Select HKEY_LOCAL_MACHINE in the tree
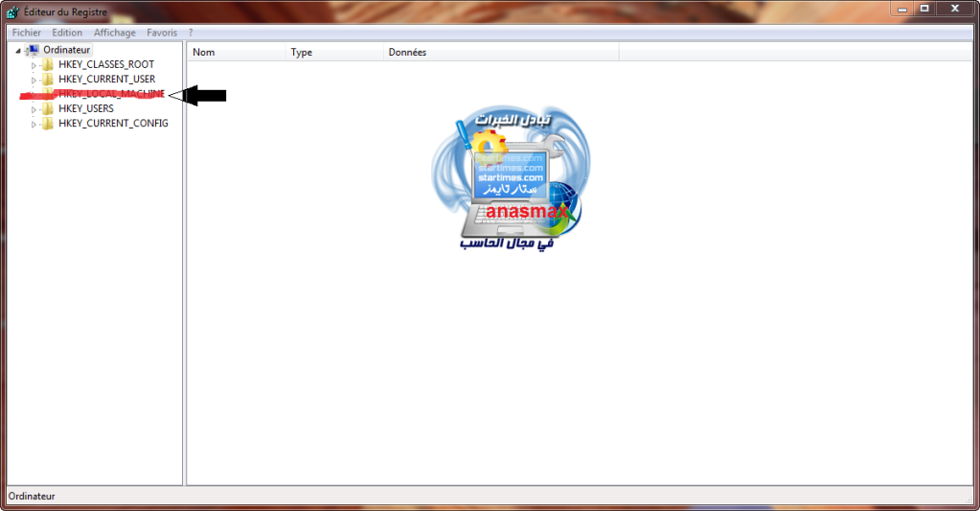The image size is (980, 511). [111, 94]
